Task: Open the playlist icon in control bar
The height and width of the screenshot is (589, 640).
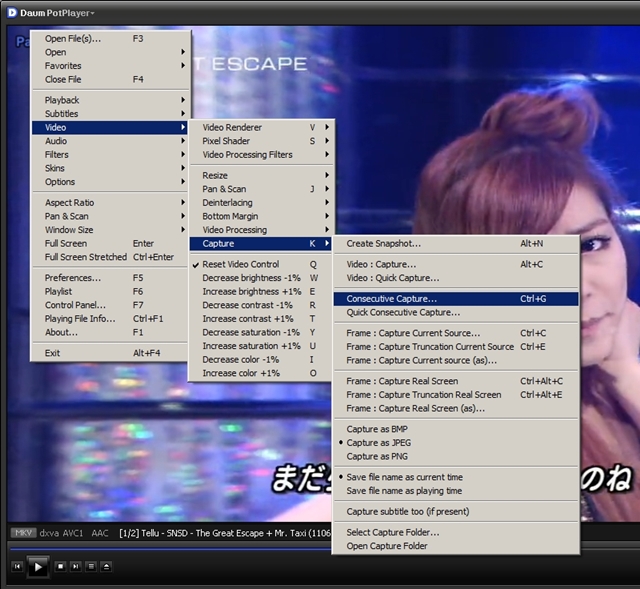Action: click(91, 566)
